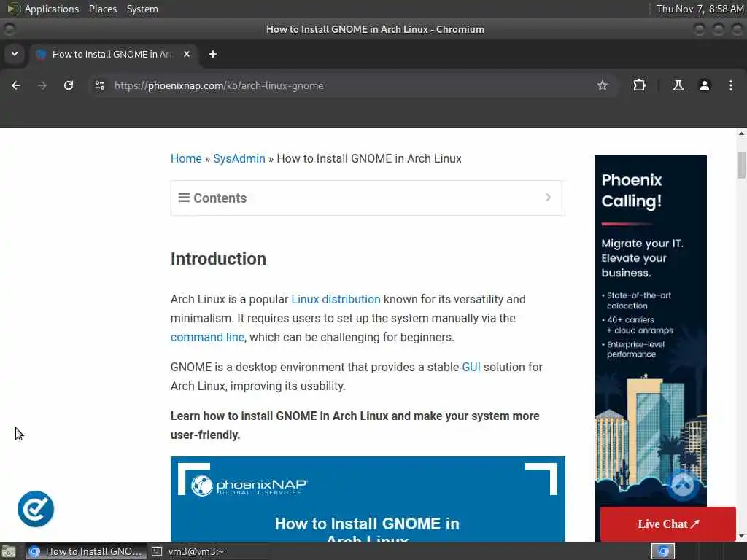Click the workspace switcher in bottom panel
The image size is (747, 560).
pos(663,551)
